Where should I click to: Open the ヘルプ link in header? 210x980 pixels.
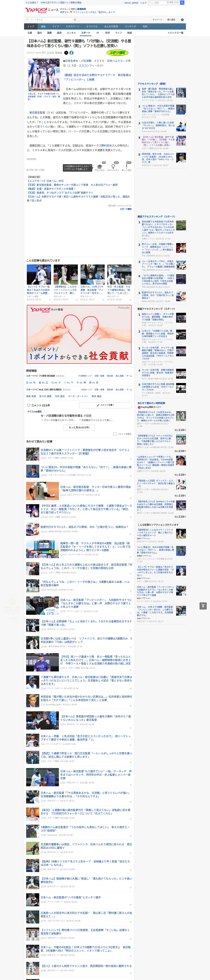click(143, 3)
